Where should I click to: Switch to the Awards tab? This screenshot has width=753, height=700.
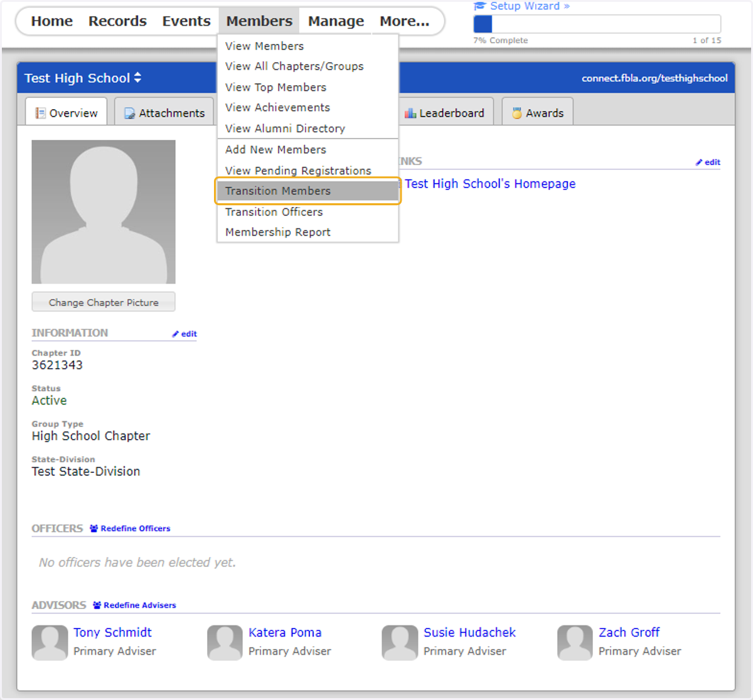coord(537,112)
